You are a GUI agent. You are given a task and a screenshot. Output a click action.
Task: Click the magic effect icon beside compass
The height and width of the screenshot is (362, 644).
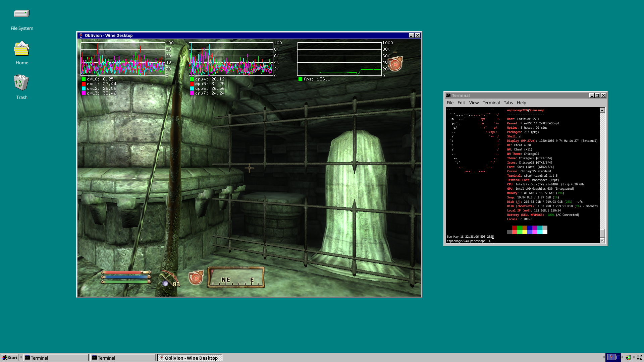(x=196, y=278)
